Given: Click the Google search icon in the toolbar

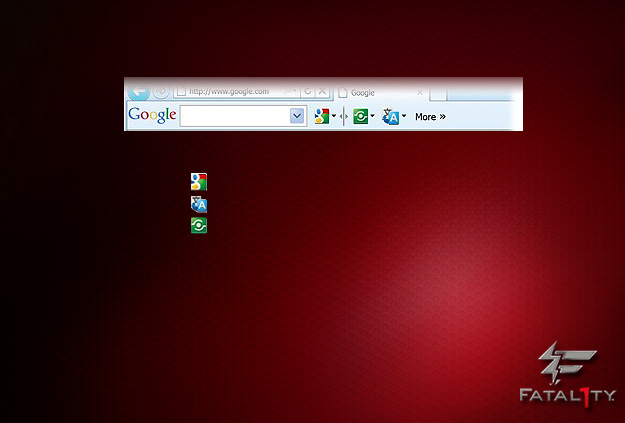Looking at the screenshot, I should click(x=322, y=116).
